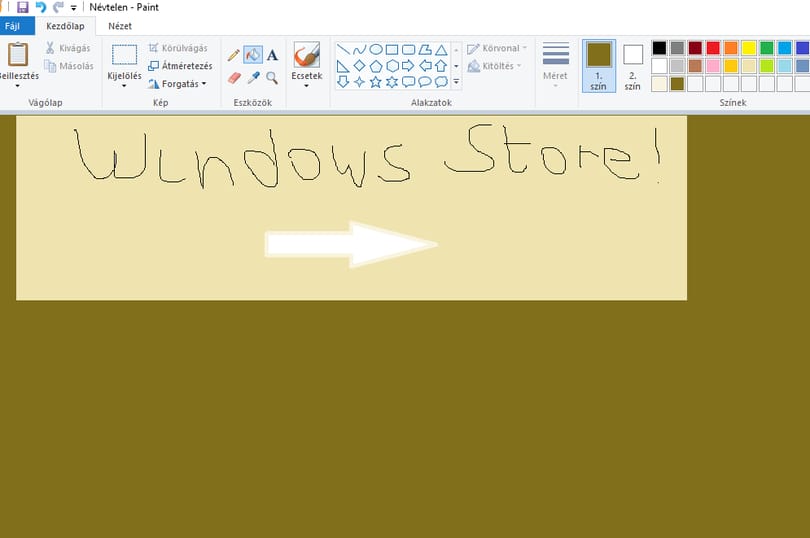Click the Átméretezés resize button
The width and height of the screenshot is (810, 538).
pos(180,66)
